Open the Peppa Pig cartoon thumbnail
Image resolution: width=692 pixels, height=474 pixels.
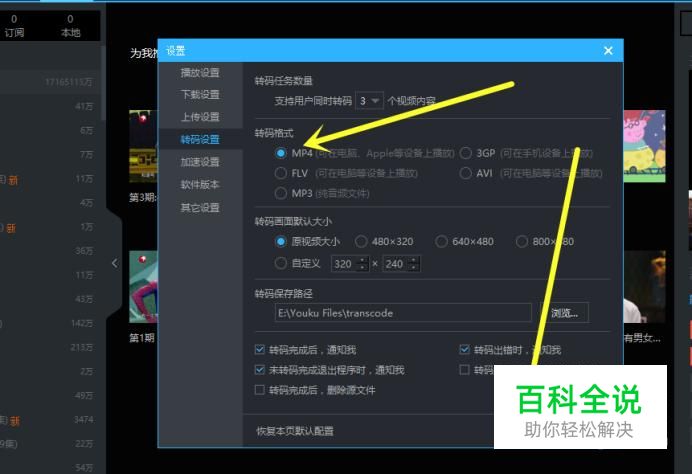tap(644, 146)
